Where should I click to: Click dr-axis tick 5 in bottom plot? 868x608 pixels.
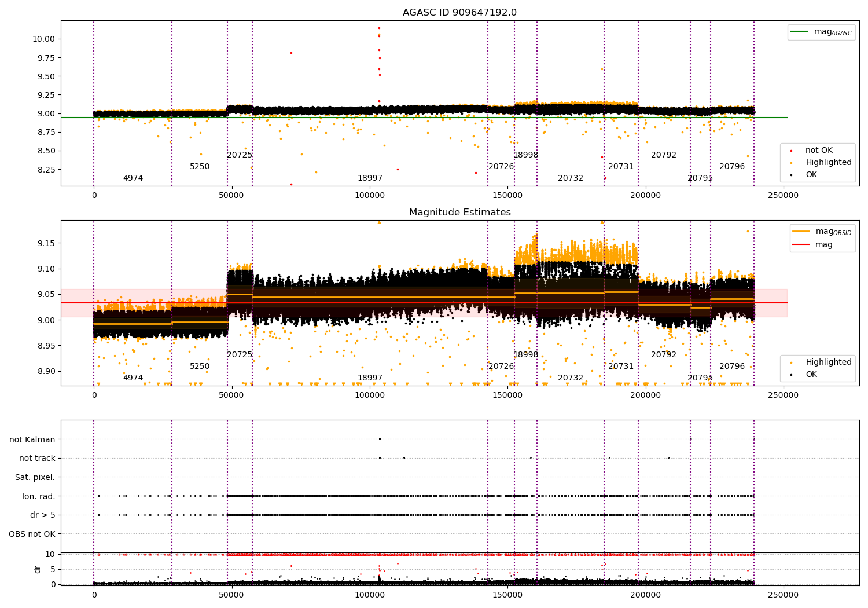click(53, 569)
